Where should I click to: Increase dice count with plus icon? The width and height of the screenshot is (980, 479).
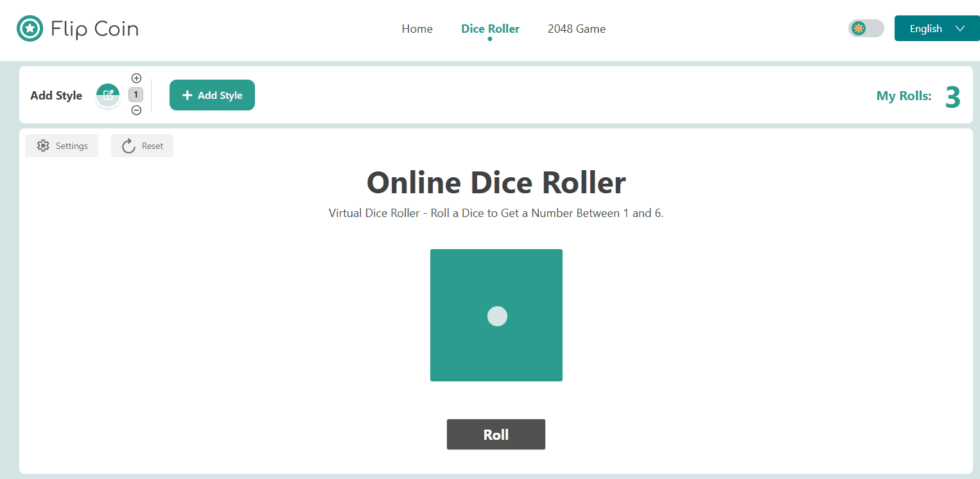[x=136, y=78]
